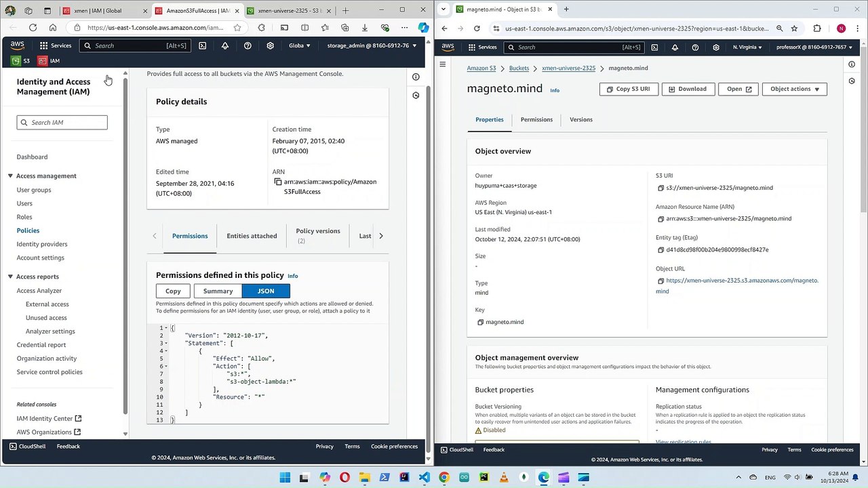Copy the magneto.mind S3 URI icon
This screenshot has width=868, height=488.
pos(660,188)
